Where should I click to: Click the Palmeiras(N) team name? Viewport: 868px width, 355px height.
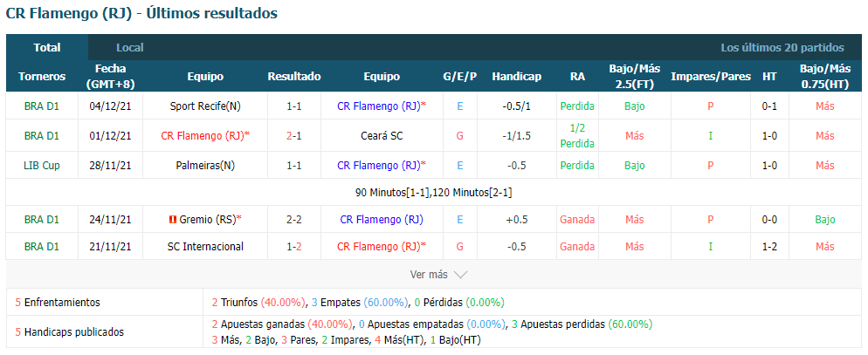click(x=205, y=165)
